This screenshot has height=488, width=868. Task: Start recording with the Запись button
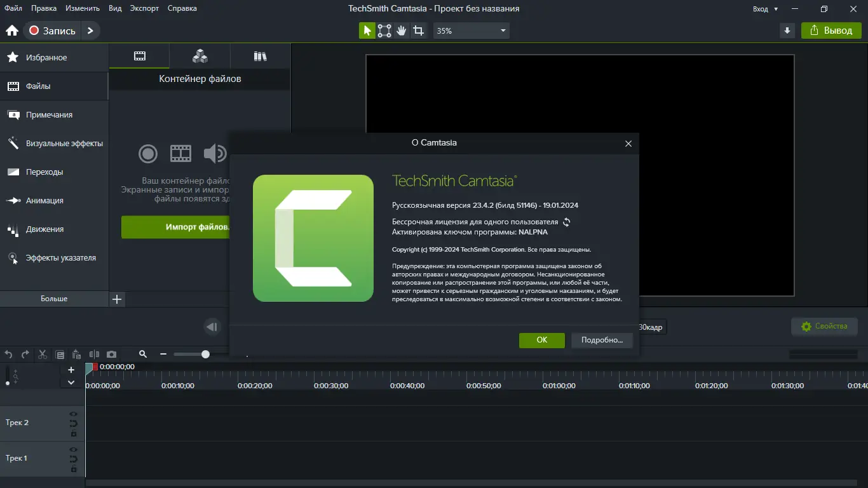click(53, 30)
